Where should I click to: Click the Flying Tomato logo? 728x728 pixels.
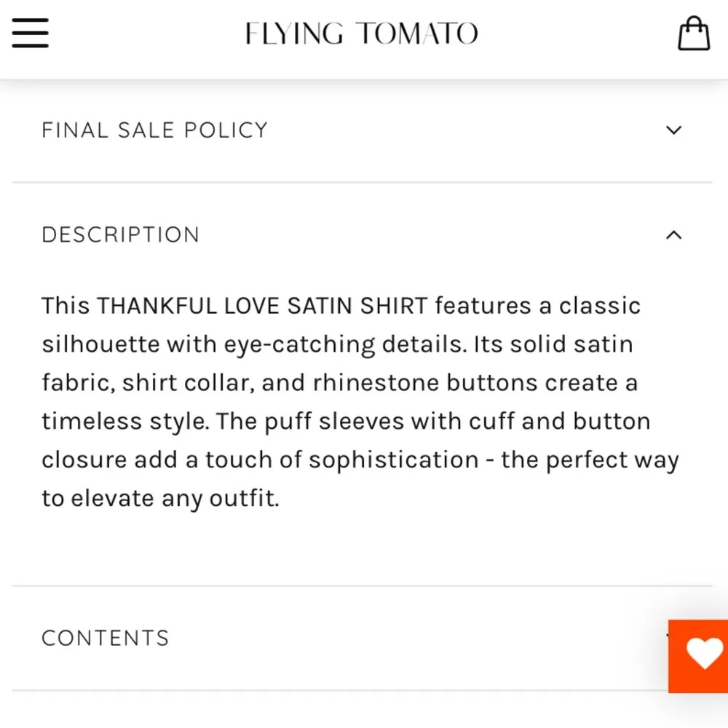coord(361,33)
